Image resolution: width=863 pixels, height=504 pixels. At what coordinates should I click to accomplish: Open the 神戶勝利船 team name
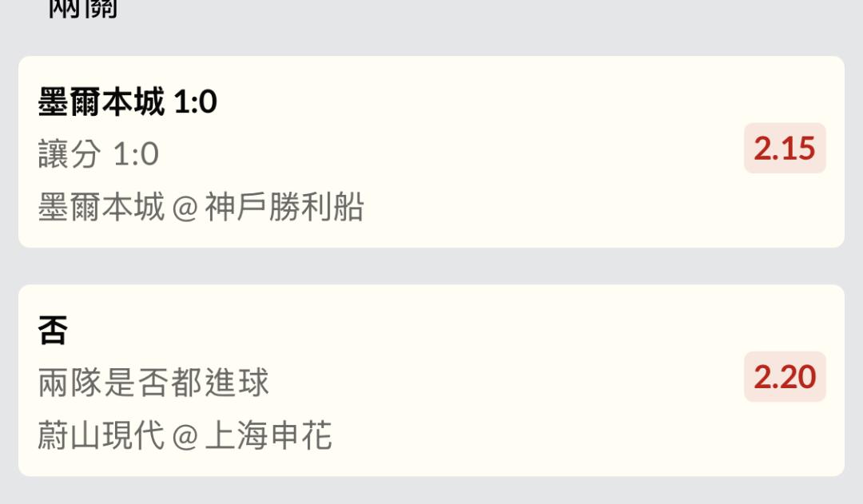(x=284, y=208)
